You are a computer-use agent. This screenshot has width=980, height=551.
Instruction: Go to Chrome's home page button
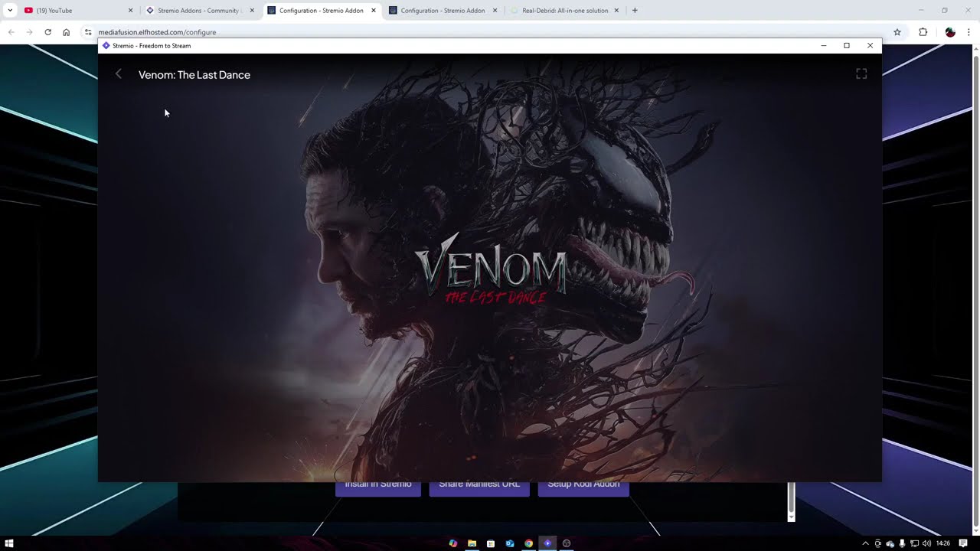coord(67,32)
